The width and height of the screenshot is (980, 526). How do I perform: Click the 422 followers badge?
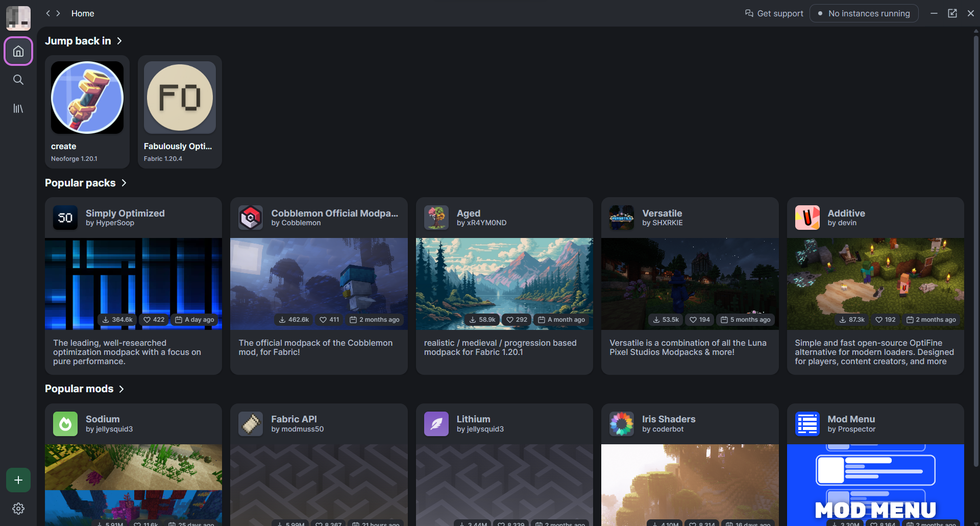point(154,320)
